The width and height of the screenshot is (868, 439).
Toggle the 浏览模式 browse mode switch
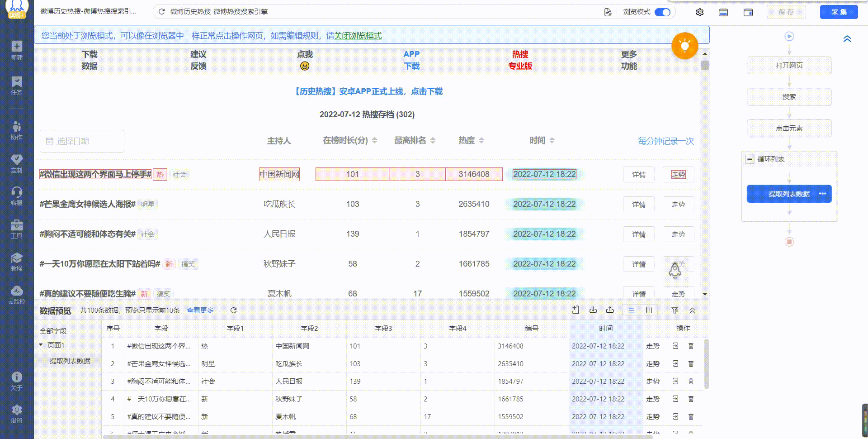tap(662, 12)
